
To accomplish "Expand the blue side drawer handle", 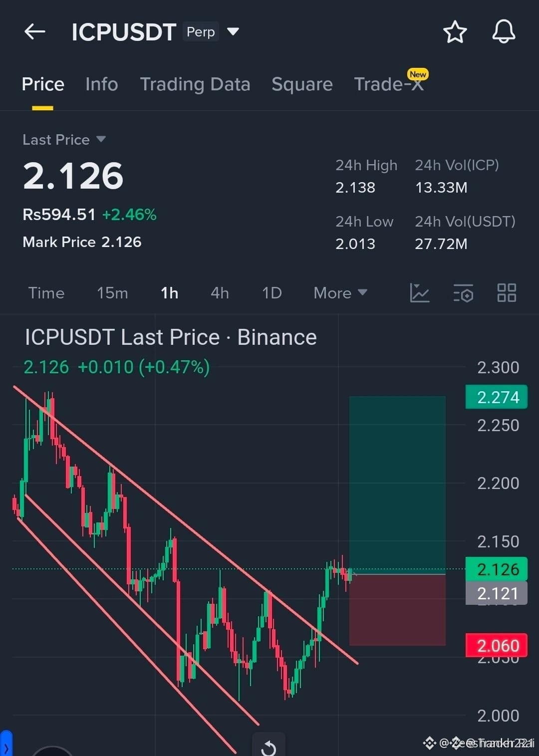I will pyautogui.click(x=6, y=744).
